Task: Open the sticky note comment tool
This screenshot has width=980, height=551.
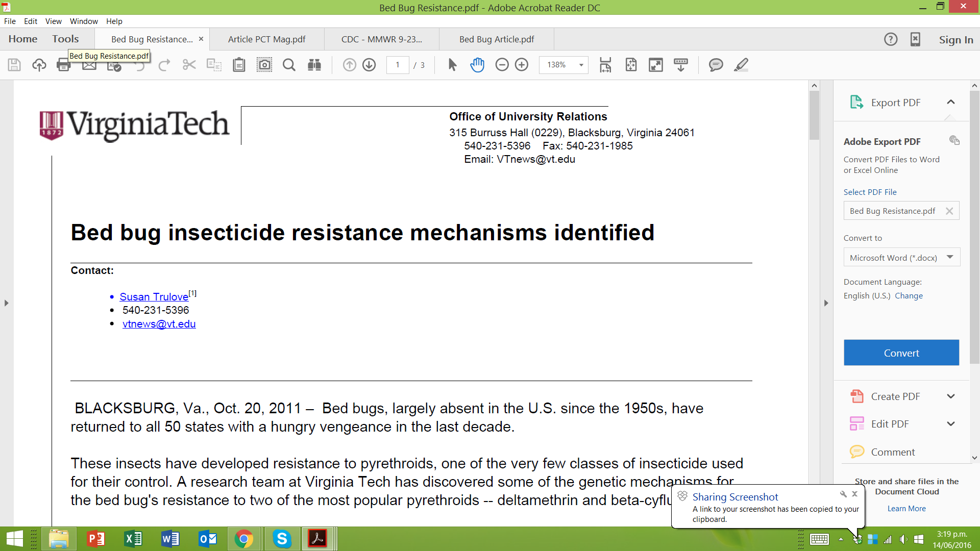Action: (x=716, y=65)
